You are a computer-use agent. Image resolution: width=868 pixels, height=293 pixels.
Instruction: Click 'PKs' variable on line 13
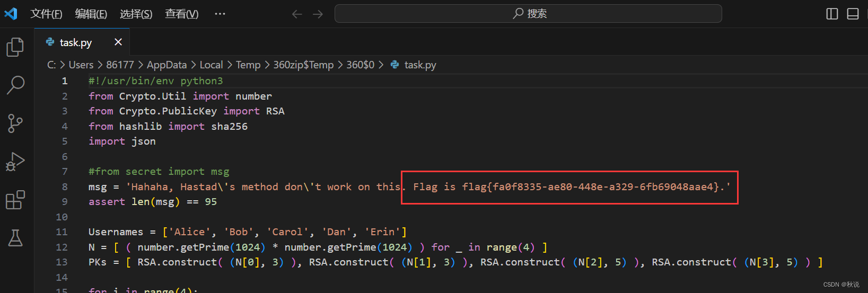pos(98,262)
